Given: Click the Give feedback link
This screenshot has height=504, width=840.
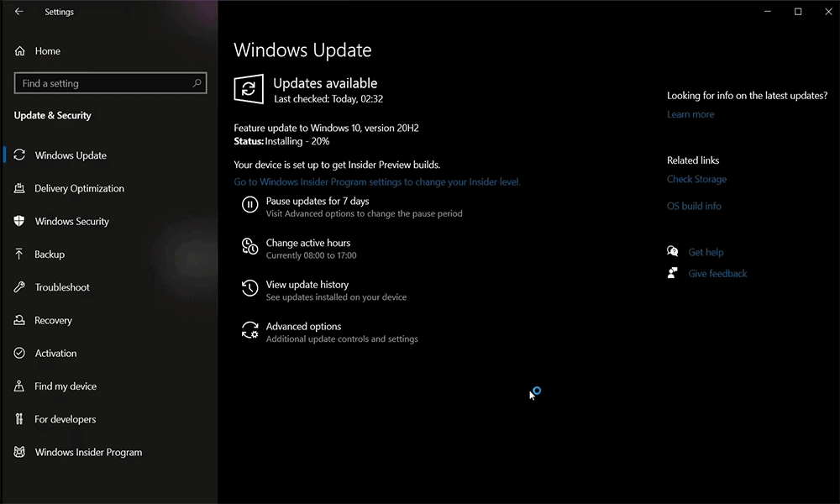Looking at the screenshot, I should tap(717, 273).
